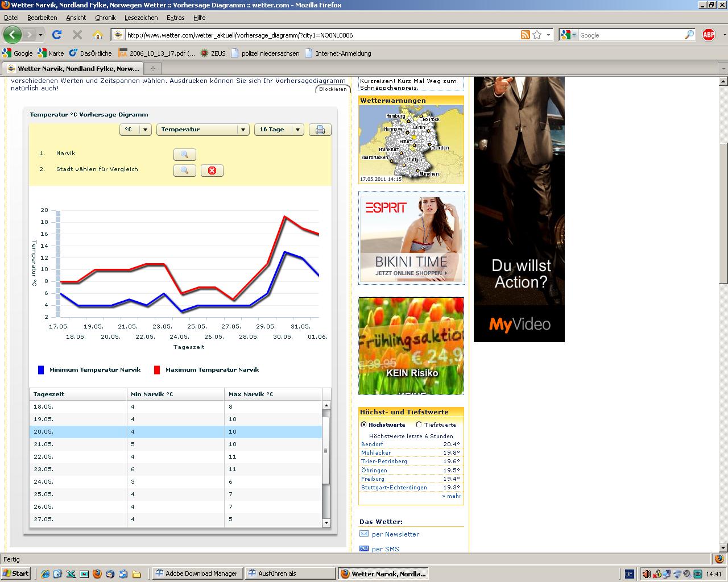The width and height of the screenshot is (728, 582).
Task: Click the print diagram icon
Action: coord(320,130)
